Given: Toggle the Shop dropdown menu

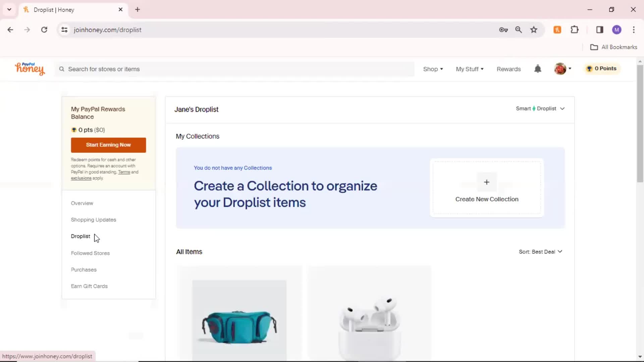Looking at the screenshot, I should [433, 69].
